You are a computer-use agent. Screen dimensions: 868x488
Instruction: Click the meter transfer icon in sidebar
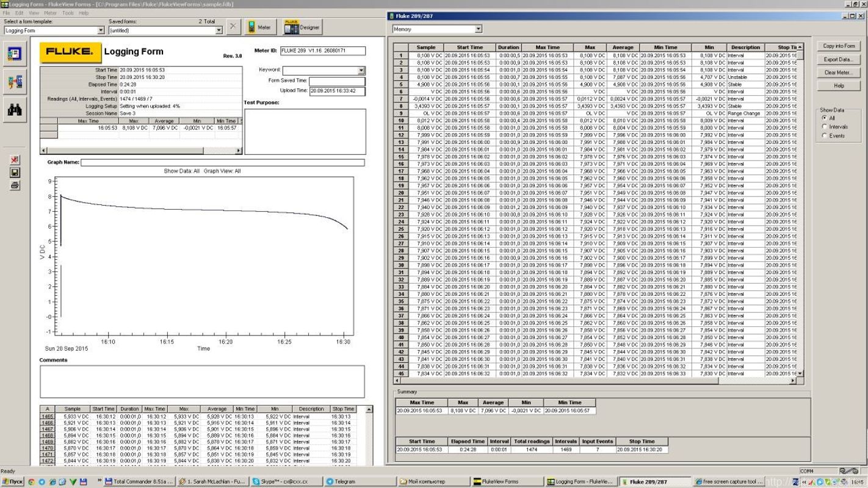(x=15, y=82)
